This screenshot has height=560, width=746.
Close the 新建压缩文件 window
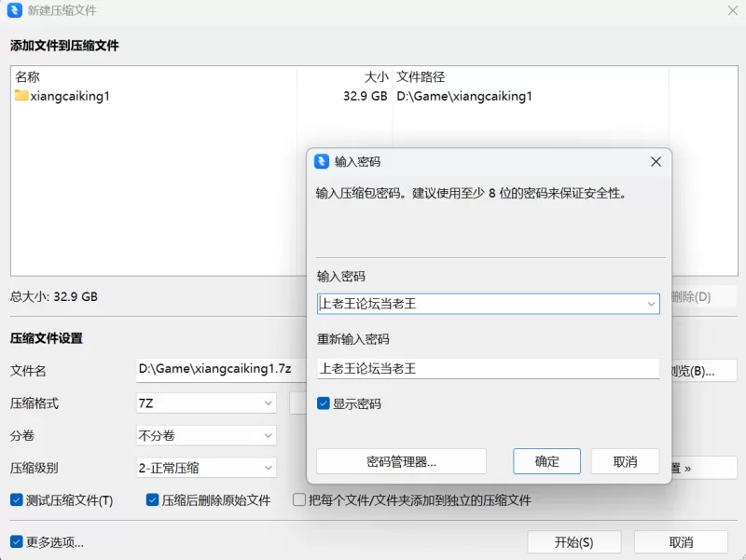[x=733, y=10]
